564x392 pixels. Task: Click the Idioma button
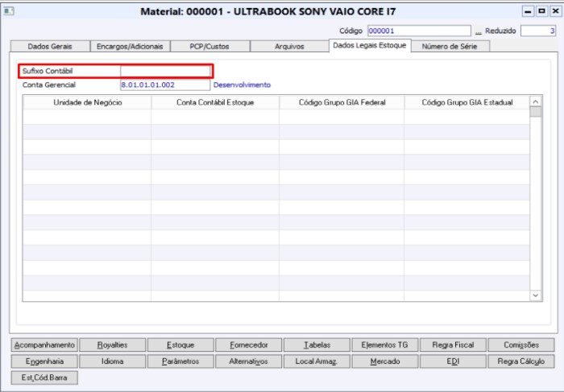[113, 361]
